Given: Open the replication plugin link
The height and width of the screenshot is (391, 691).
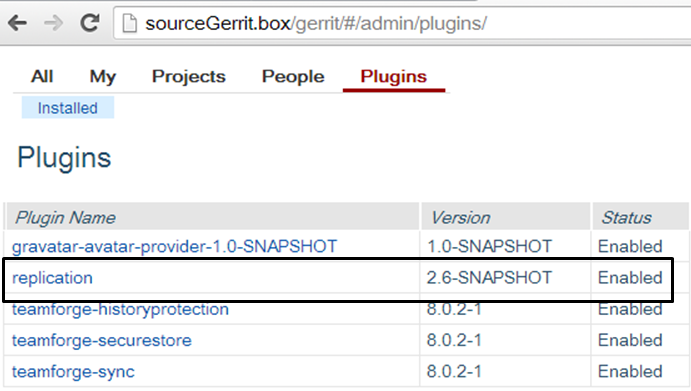Looking at the screenshot, I should [52, 278].
